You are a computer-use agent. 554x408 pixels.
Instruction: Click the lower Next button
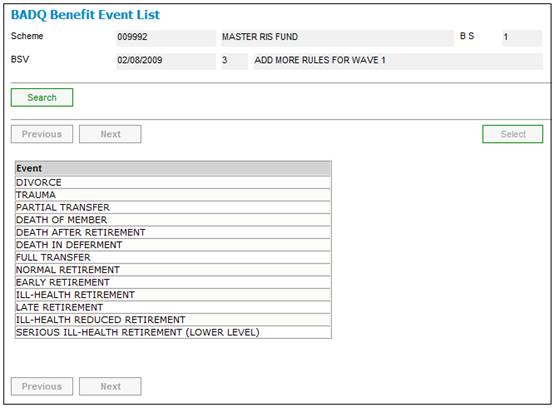coord(110,386)
